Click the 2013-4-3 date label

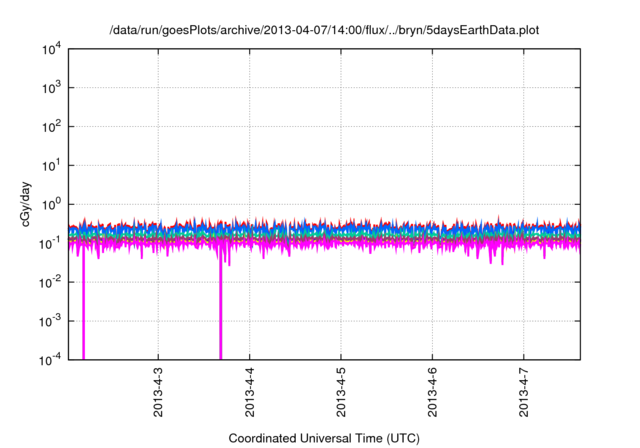(158, 392)
